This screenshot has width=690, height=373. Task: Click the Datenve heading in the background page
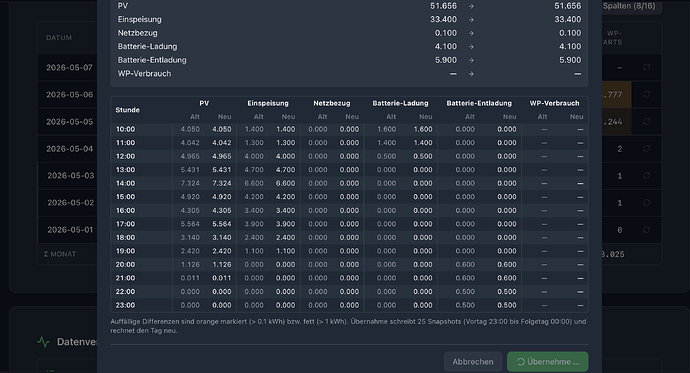tap(77, 342)
